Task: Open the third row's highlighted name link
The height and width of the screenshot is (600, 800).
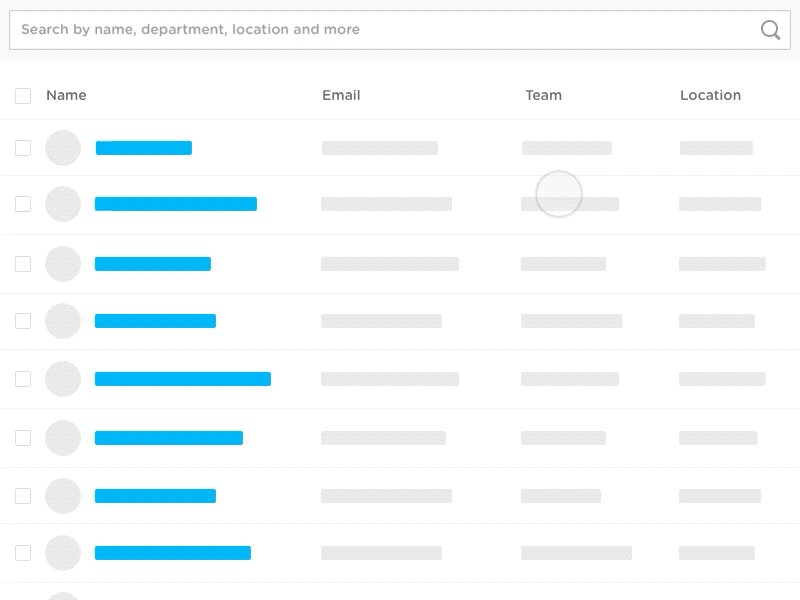Action: tap(152, 263)
